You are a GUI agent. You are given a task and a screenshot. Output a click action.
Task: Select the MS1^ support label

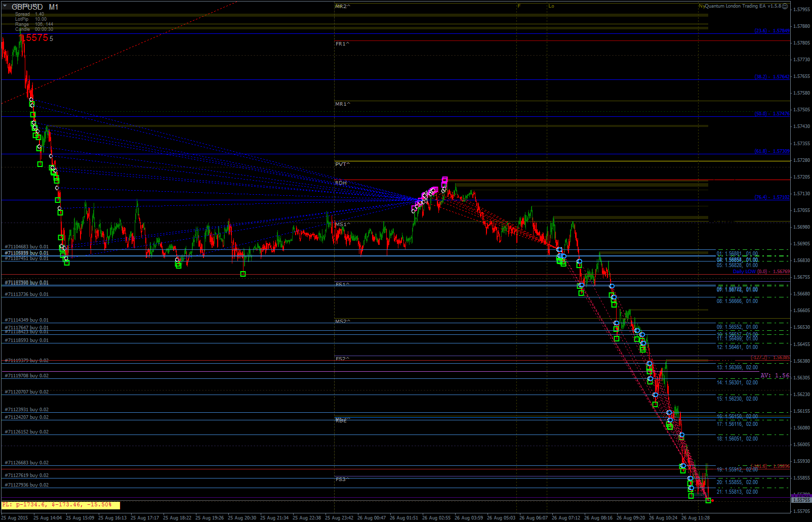click(343, 225)
